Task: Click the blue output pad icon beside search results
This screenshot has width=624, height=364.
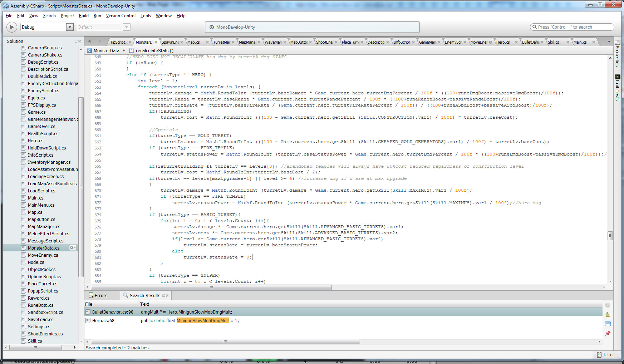Action: click(608, 324)
